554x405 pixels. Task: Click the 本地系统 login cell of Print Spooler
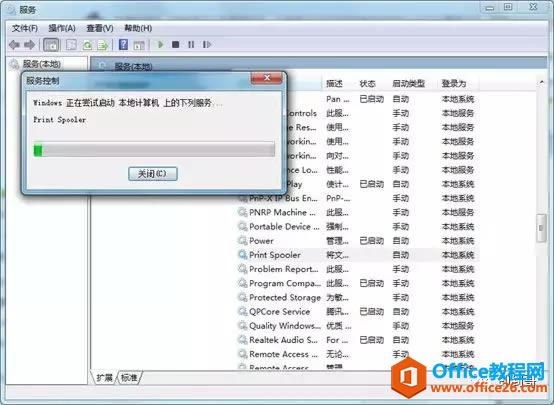[x=458, y=255]
